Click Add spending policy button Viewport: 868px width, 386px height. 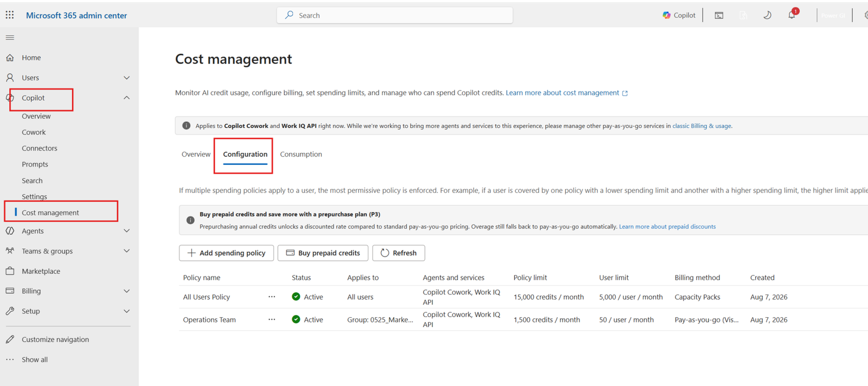pos(226,253)
